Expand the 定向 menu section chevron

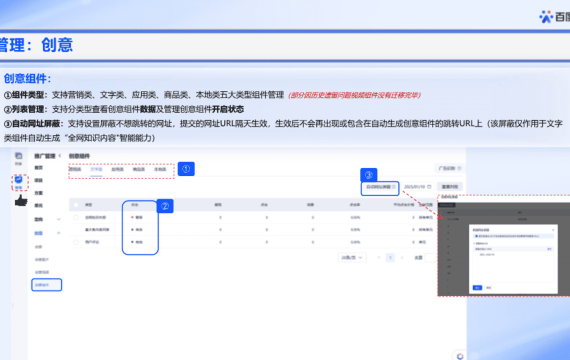(59, 219)
